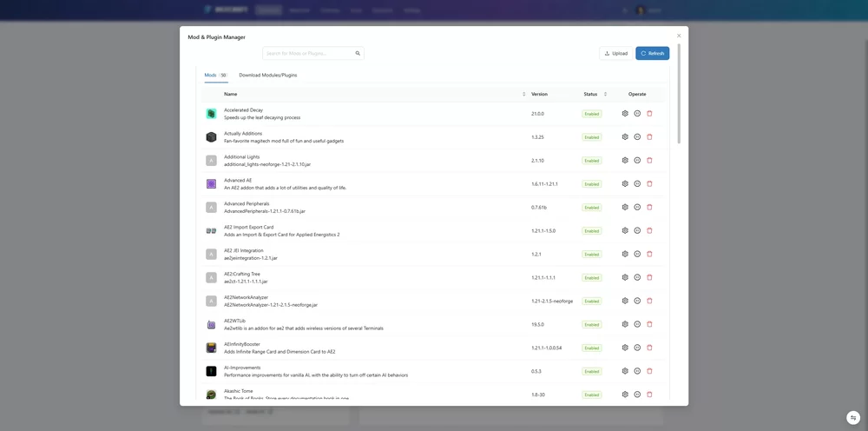The image size is (868, 431).
Task: Delete the AE2WTLib mod
Action: click(649, 324)
